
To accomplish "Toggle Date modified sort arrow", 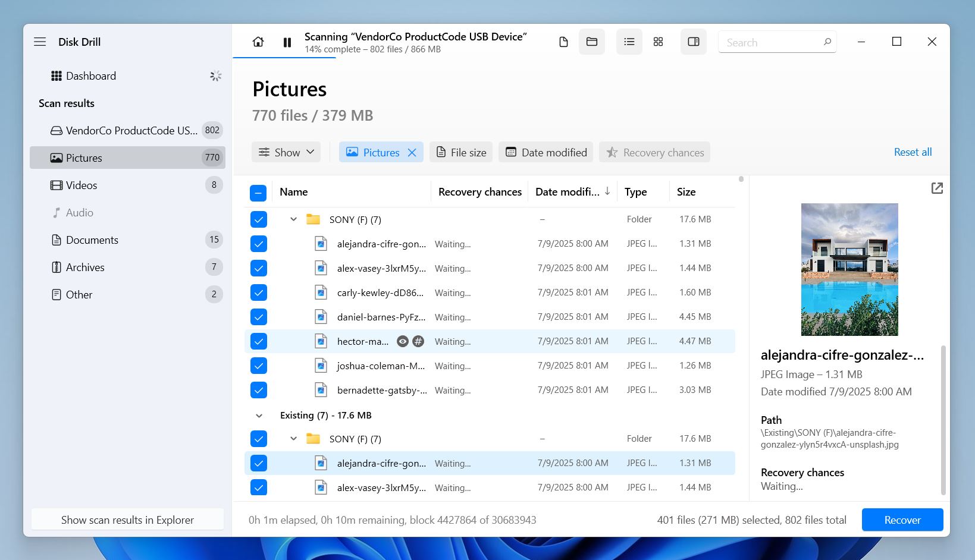I will tap(607, 191).
